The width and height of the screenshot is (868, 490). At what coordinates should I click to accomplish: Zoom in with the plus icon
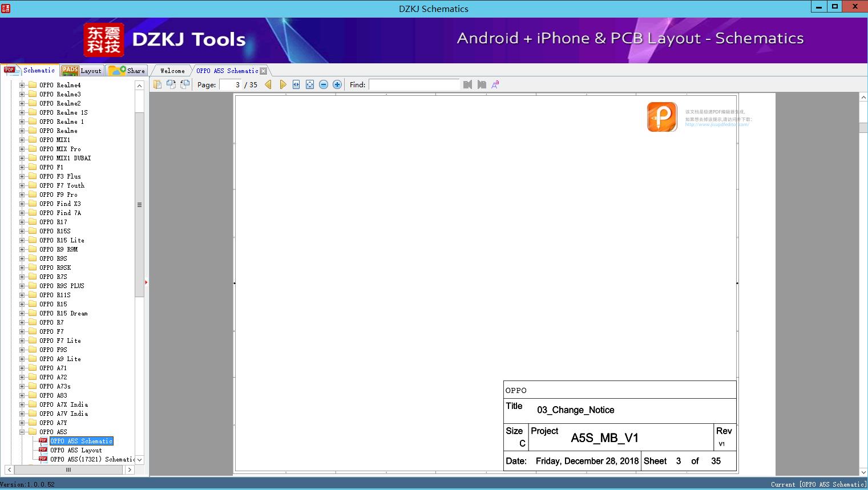337,84
